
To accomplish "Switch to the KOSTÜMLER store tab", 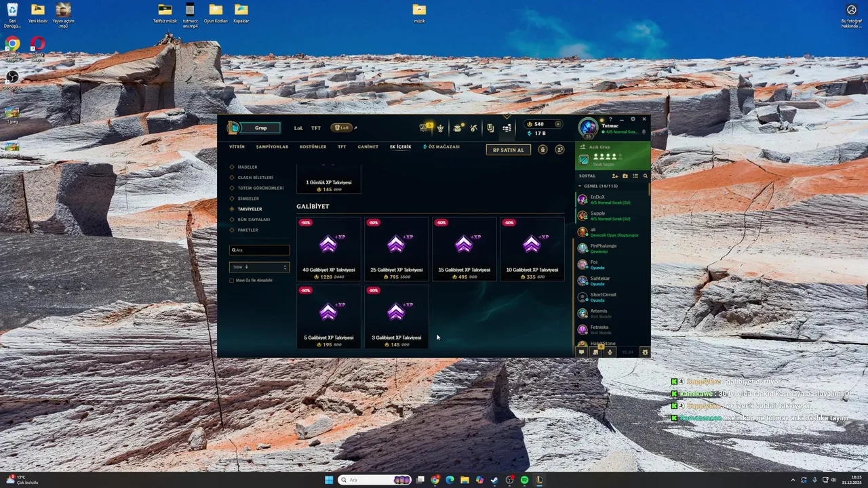I will [x=313, y=147].
